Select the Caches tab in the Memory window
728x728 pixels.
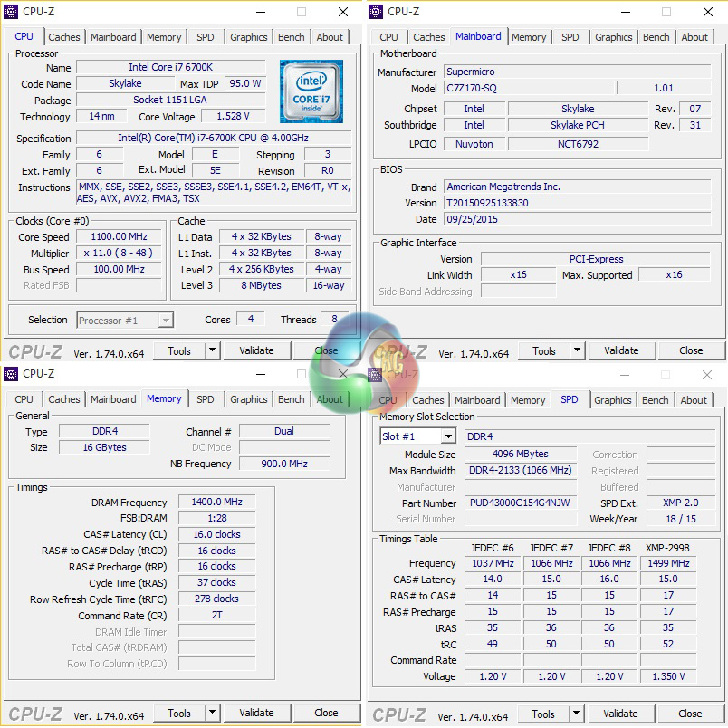64,399
